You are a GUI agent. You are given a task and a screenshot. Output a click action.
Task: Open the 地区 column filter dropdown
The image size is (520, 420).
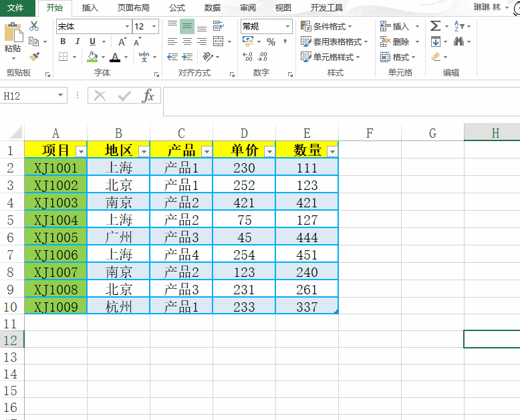(x=144, y=151)
